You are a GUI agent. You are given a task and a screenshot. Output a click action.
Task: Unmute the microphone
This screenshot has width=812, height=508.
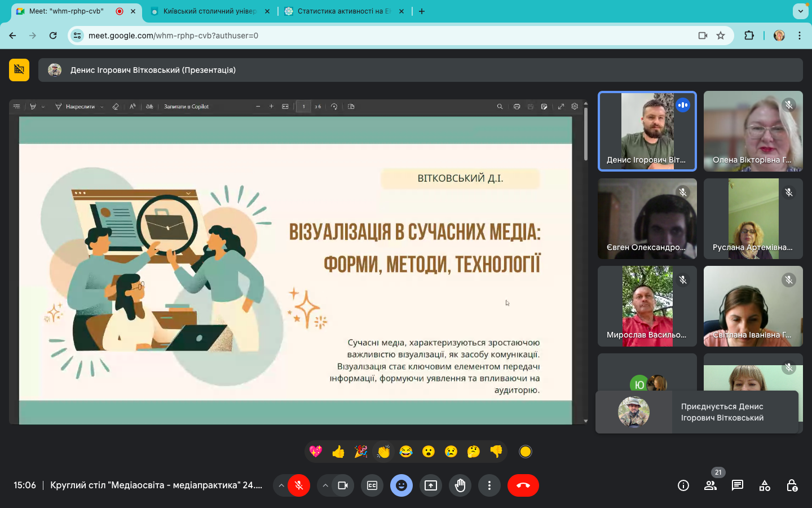point(299,485)
